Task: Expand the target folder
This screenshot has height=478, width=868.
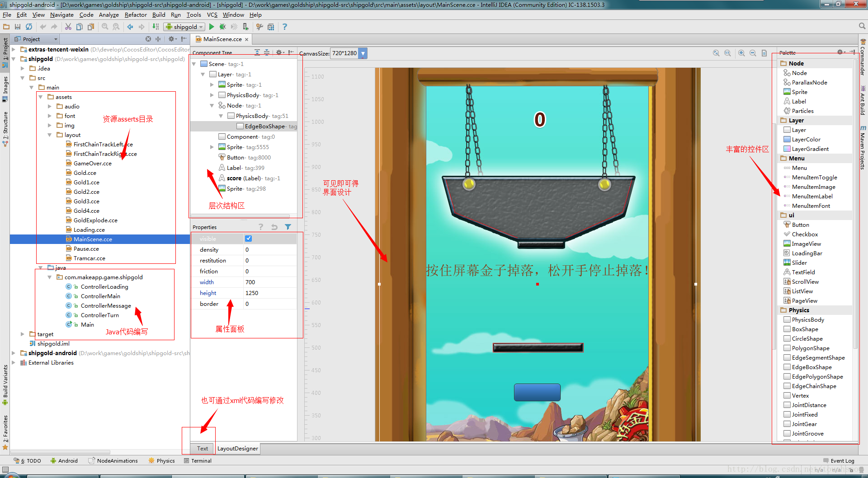Action: (x=23, y=334)
